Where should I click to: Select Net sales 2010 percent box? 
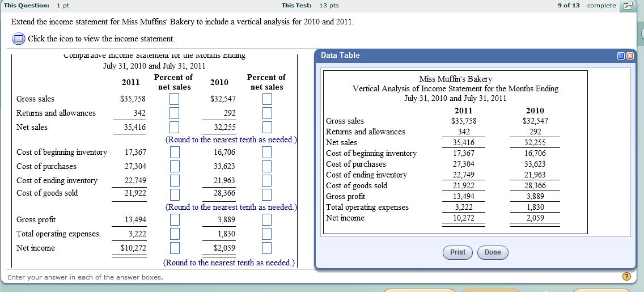(267, 127)
